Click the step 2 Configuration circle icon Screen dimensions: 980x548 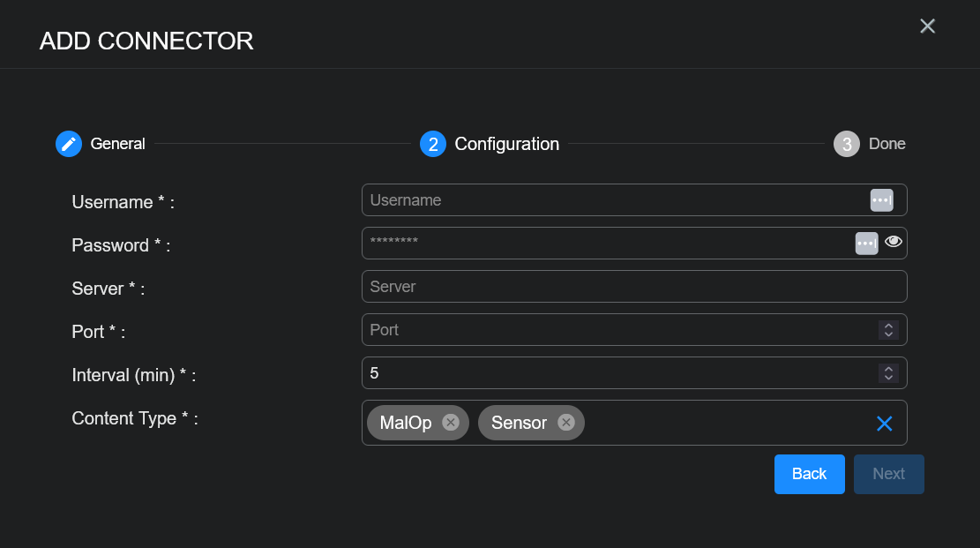coord(432,144)
